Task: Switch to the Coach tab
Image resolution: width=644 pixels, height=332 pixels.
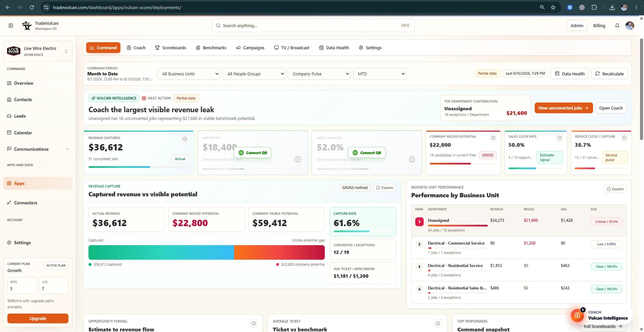Action: tap(136, 48)
